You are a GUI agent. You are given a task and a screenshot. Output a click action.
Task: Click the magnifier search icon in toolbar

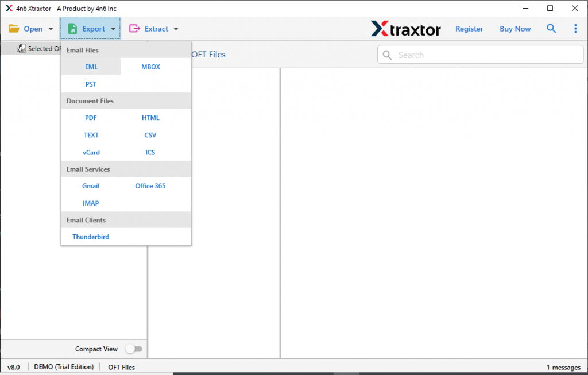pyautogui.click(x=551, y=29)
